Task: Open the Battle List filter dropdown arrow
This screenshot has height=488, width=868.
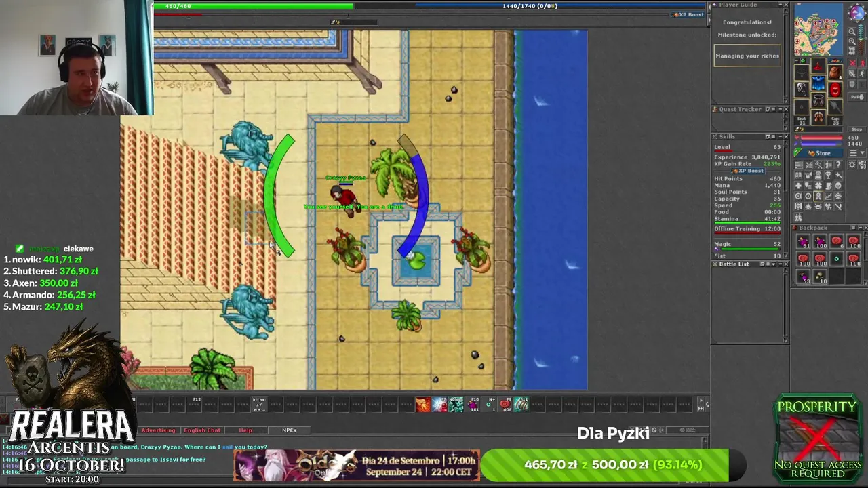Action: [x=774, y=264]
